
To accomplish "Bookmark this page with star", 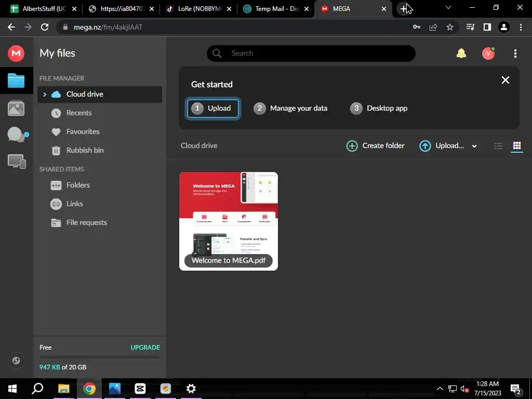I will pyautogui.click(x=450, y=27).
